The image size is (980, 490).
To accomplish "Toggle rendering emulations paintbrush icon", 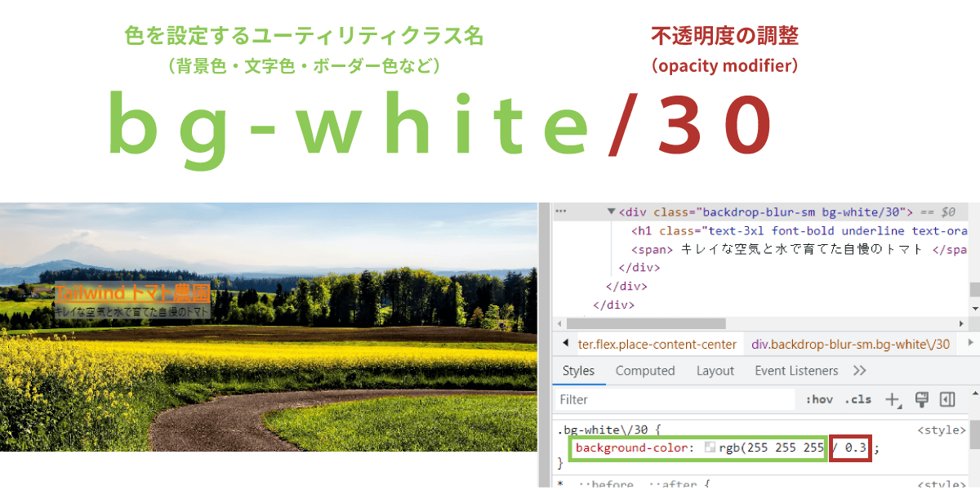I will click(921, 399).
